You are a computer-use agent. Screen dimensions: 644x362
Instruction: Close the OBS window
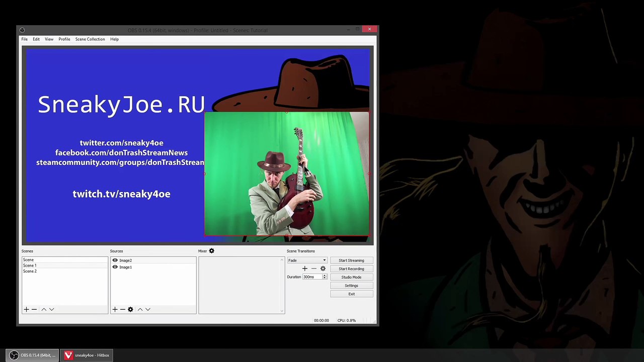(x=369, y=30)
